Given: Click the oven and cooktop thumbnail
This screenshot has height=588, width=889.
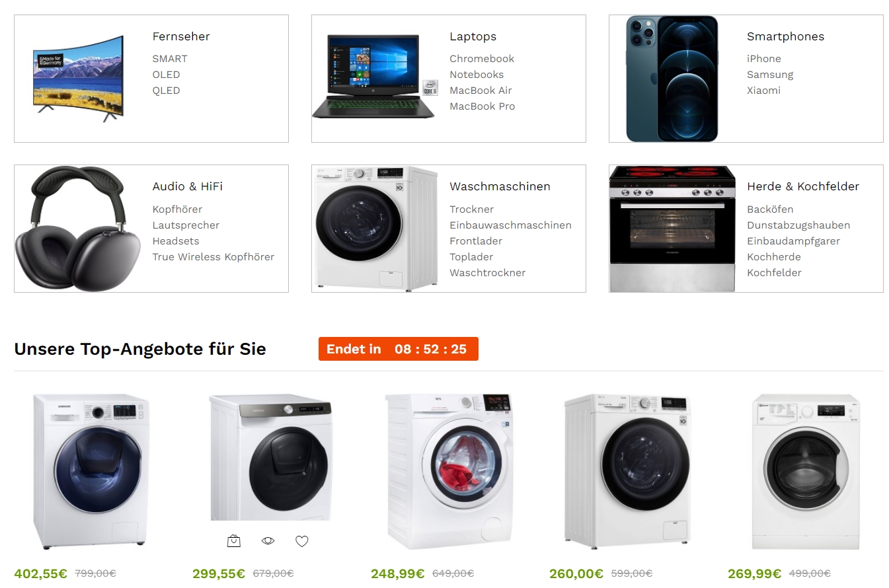Looking at the screenshot, I should tap(672, 229).
